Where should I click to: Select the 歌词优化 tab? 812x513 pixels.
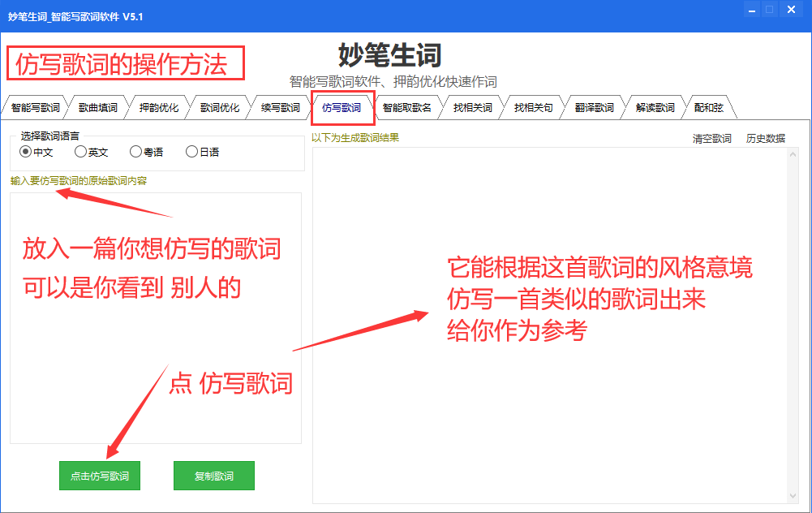pos(220,108)
